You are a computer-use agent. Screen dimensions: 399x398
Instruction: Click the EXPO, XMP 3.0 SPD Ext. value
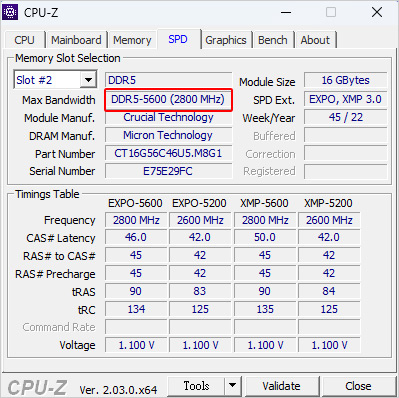(x=346, y=99)
